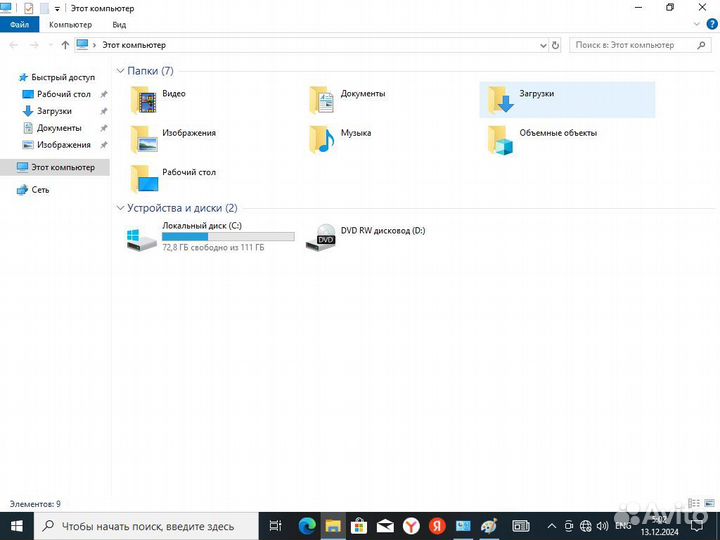The height and width of the screenshot is (540, 720).
Task: Open the Customize Quick Access Toolbar arrow
Action: (57, 9)
